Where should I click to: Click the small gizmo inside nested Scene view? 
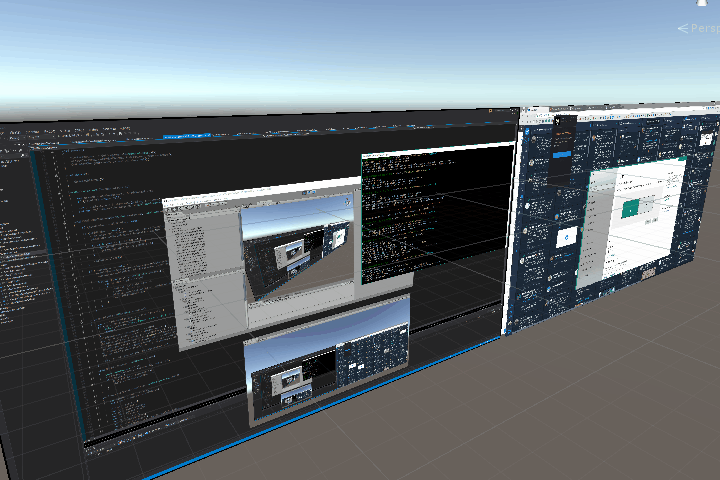click(x=346, y=204)
